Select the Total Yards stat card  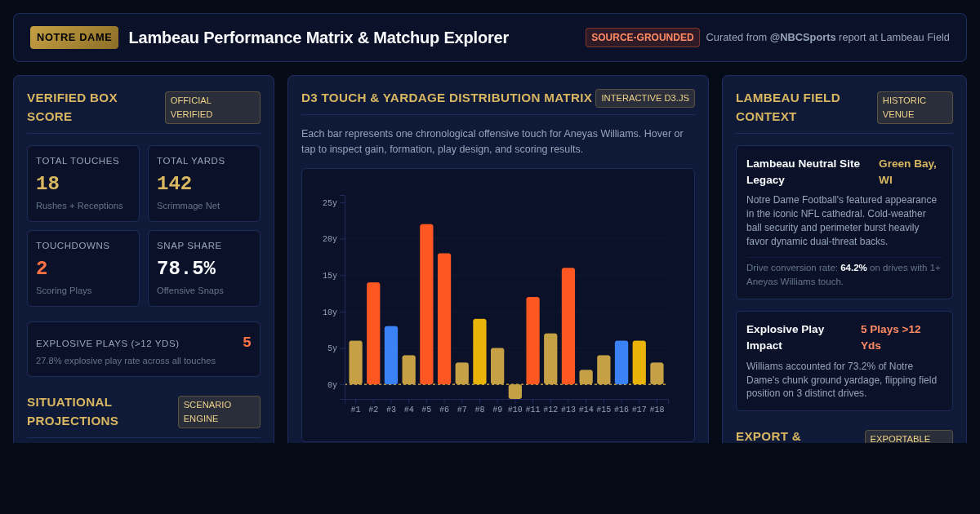click(204, 184)
